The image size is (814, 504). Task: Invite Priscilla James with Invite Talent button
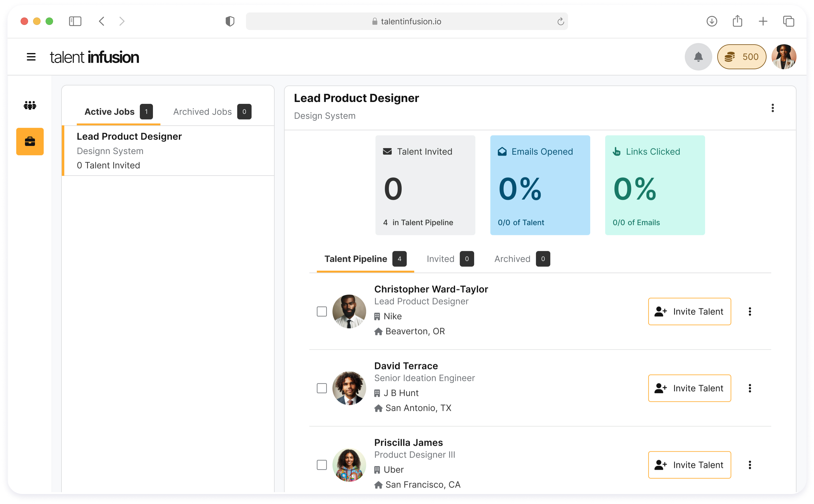pyautogui.click(x=689, y=465)
